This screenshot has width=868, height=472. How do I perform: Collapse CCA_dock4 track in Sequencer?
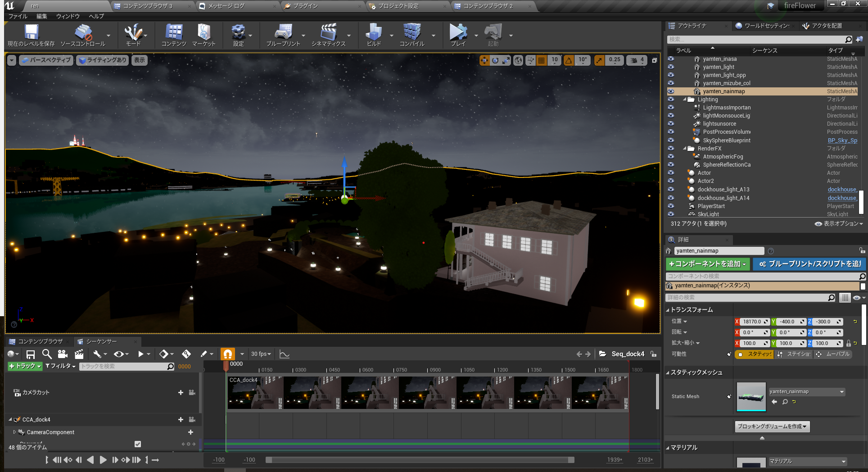pyautogui.click(x=10, y=419)
